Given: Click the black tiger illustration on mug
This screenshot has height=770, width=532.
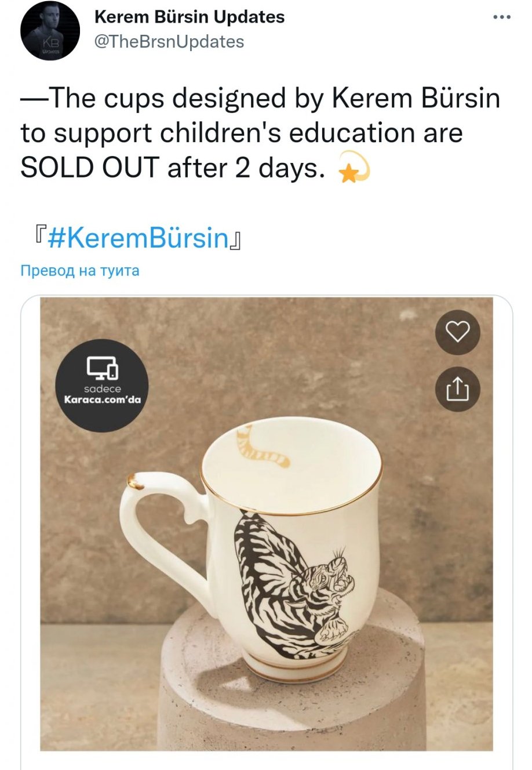Looking at the screenshot, I should [290, 586].
